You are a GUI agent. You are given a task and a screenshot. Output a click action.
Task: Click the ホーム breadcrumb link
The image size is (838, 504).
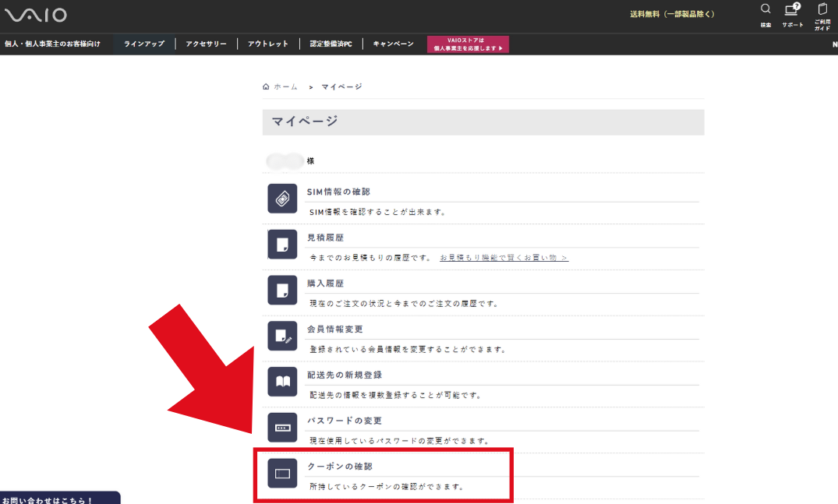pos(281,86)
